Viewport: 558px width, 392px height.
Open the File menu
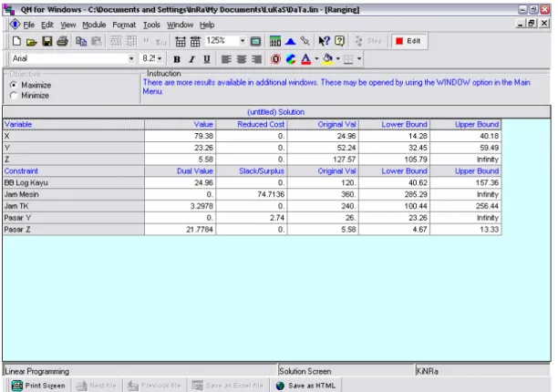(29, 25)
